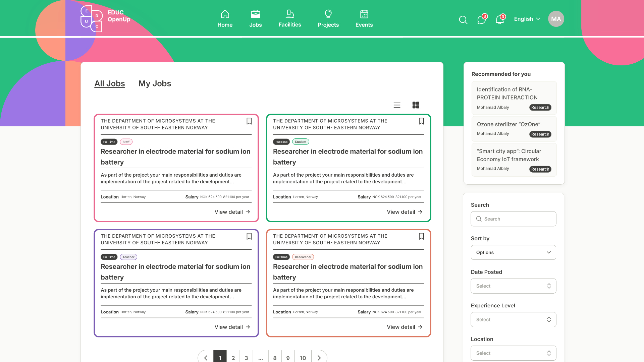Viewport: 644px width, 362px height.
Task: Go to next pagination page arrow
Action: coord(319,358)
